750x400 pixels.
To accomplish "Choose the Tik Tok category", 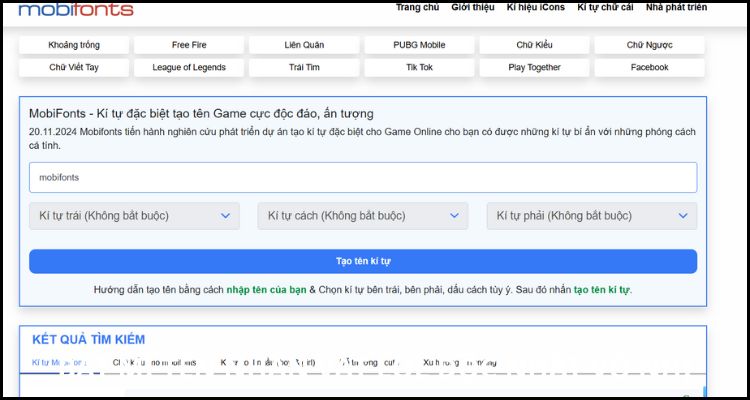I will (x=419, y=67).
